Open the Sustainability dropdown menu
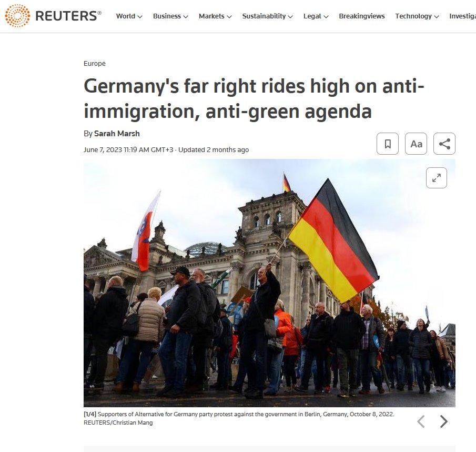This screenshot has height=452, width=476. click(x=267, y=16)
